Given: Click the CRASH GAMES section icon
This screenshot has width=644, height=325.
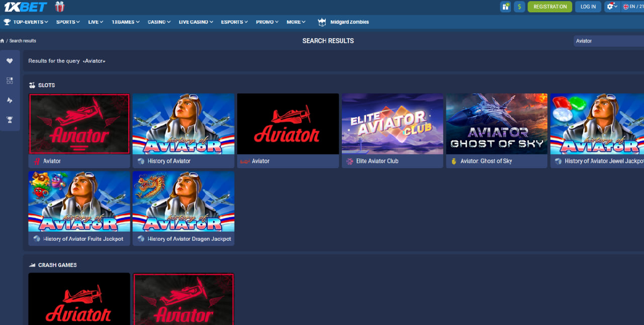Looking at the screenshot, I should [32, 265].
